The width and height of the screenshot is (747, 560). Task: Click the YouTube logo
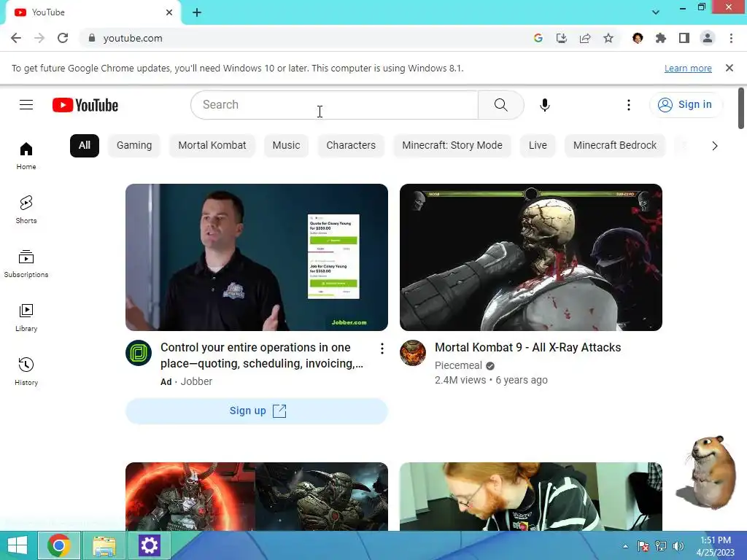click(x=85, y=105)
